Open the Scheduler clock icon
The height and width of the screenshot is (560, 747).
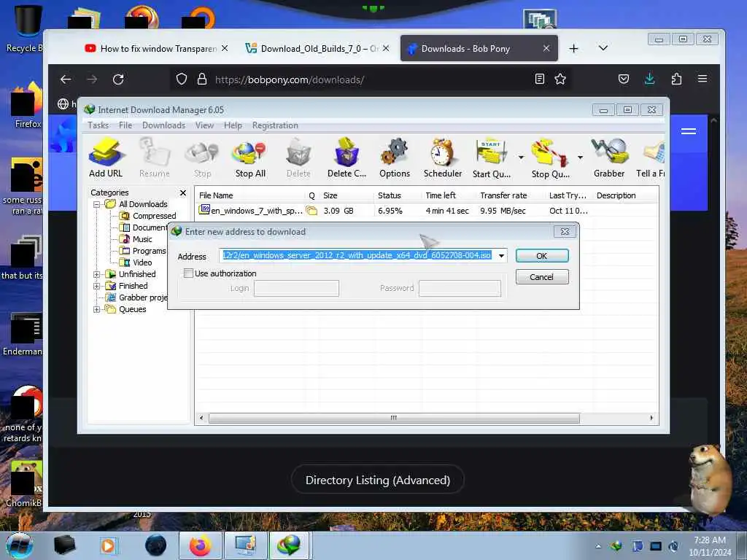(443, 157)
